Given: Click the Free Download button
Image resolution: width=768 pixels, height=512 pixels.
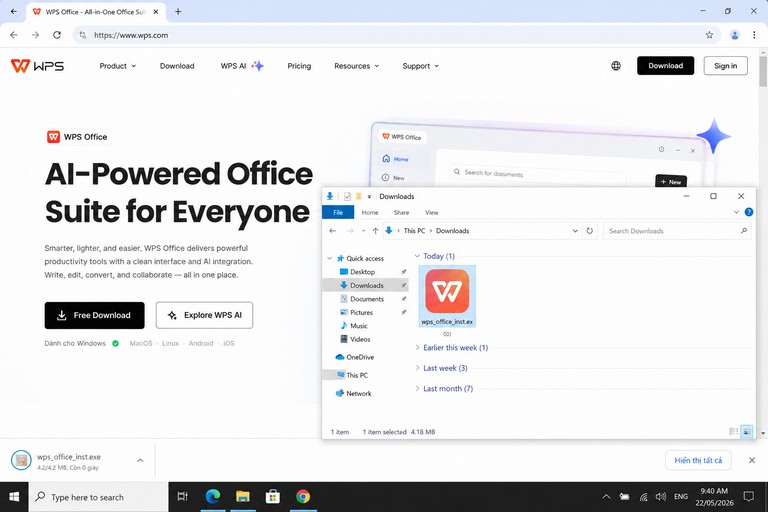Looking at the screenshot, I should (95, 315).
